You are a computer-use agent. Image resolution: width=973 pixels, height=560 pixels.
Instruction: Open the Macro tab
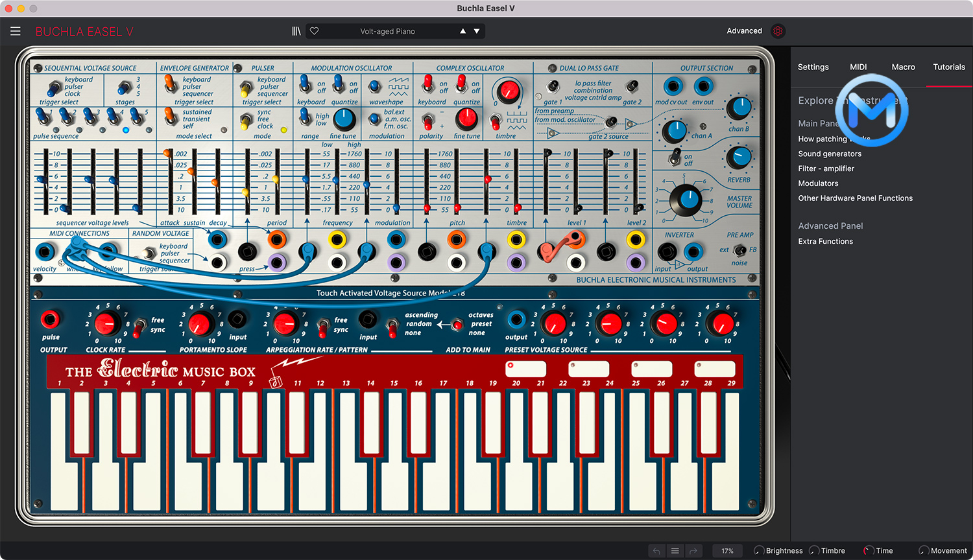pyautogui.click(x=903, y=67)
